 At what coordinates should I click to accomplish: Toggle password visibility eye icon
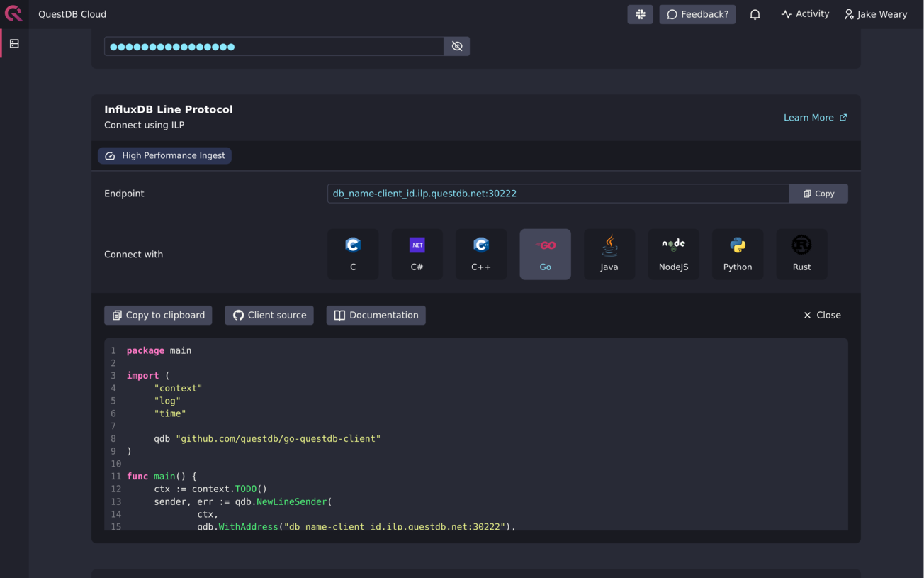pyautogui.click(x=457, y=46)
